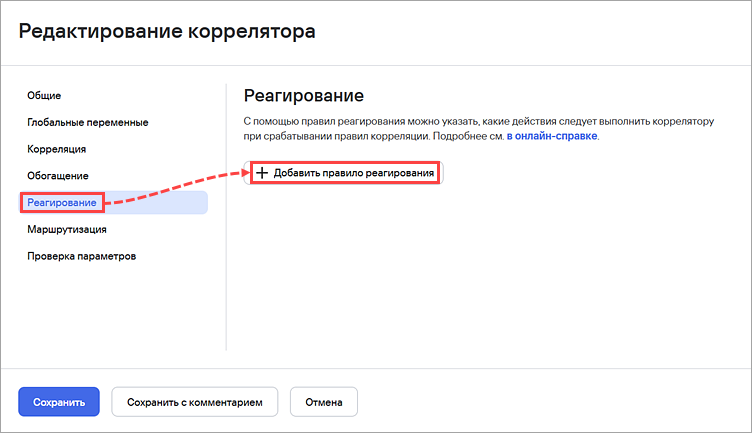Cancel editing with the Отмена button

tap(324, 402)
